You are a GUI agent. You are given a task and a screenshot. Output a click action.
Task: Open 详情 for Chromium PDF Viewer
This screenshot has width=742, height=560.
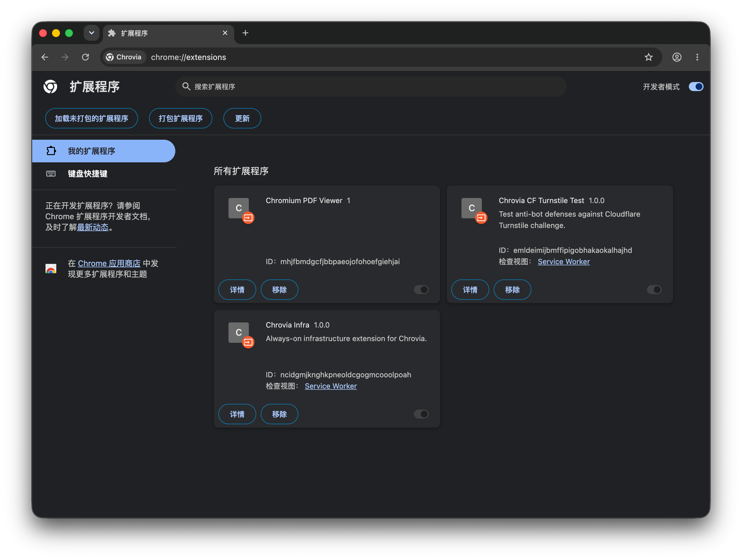[x=237, y=290]
